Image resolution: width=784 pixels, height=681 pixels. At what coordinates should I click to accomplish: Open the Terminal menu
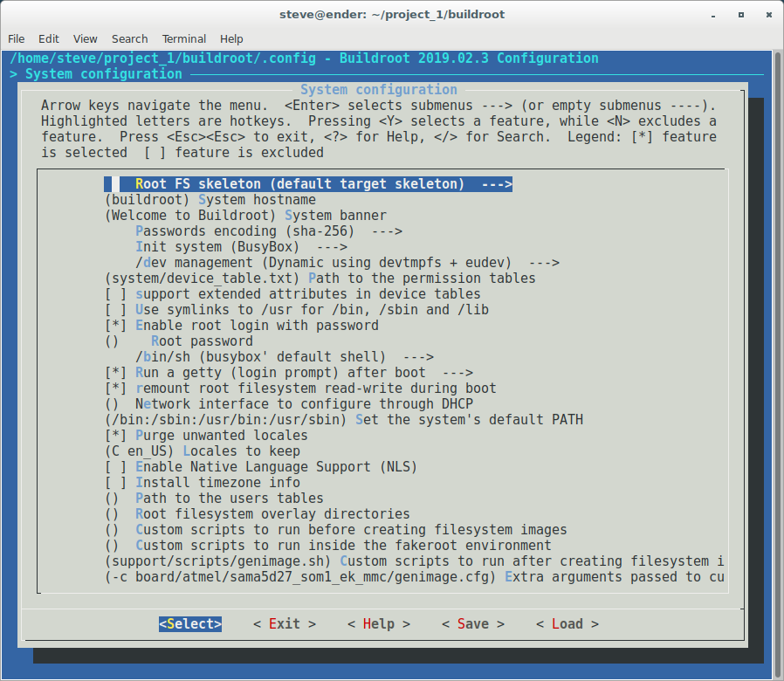coord(184,39)
